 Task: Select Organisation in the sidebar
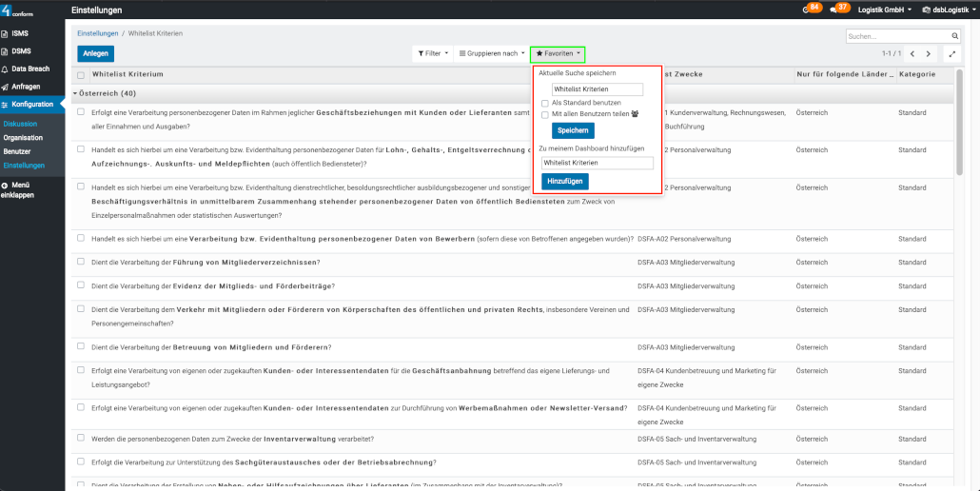(x=23, y=138)
